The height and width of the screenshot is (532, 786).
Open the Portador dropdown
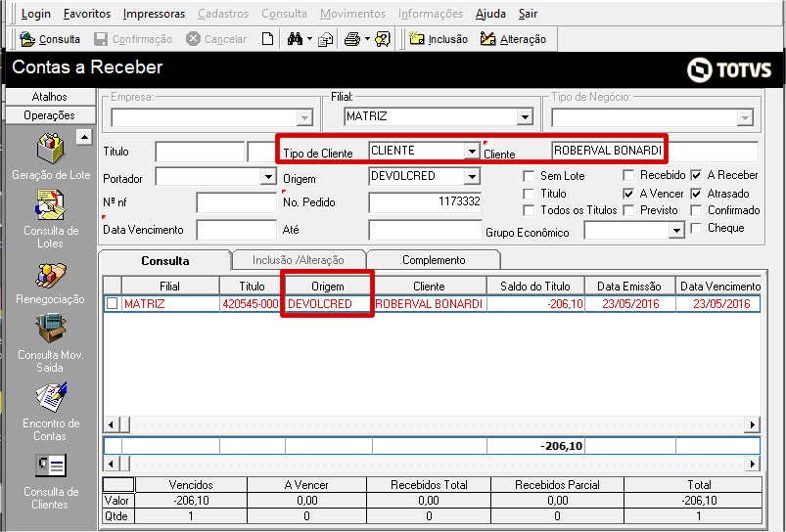268,176
